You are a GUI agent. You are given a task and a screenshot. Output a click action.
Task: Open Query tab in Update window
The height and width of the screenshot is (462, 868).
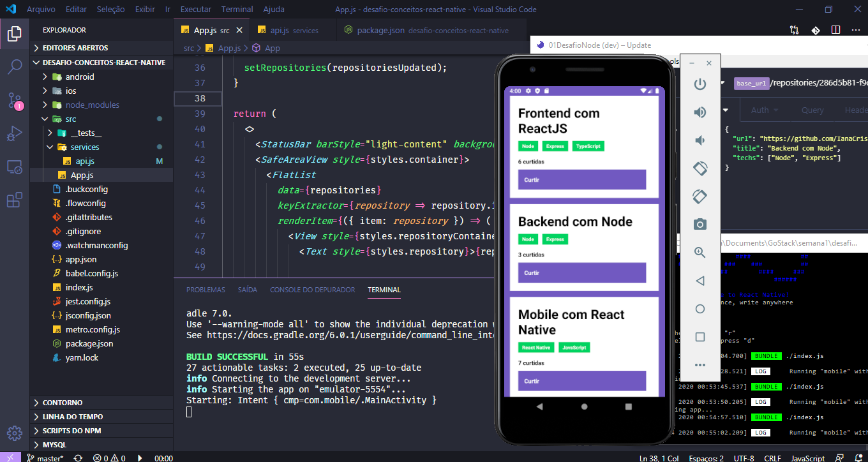pyautogui.click(x=812, y=110)
